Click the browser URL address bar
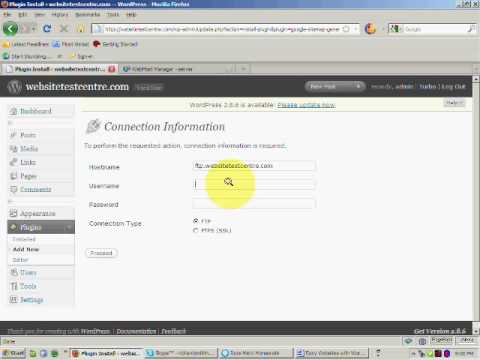 (222, 29)
